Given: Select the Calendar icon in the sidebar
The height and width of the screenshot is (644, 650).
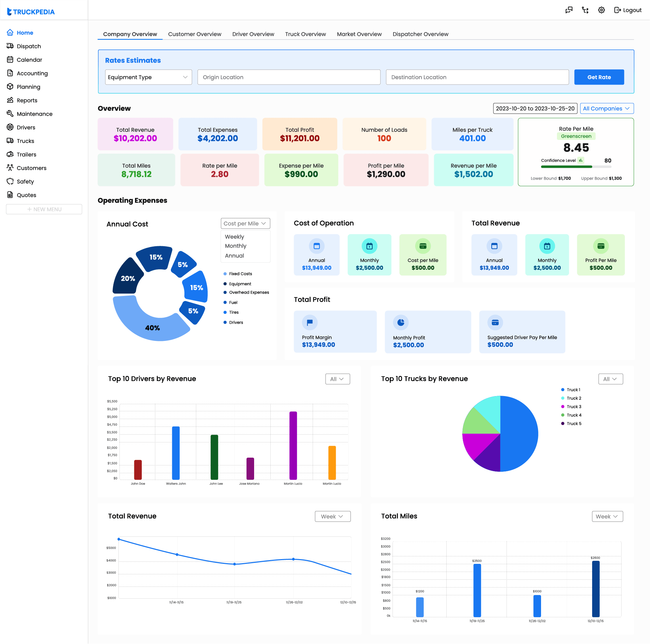Looking at the screenshot, I should pyautogui.click(x=10, y=60).
